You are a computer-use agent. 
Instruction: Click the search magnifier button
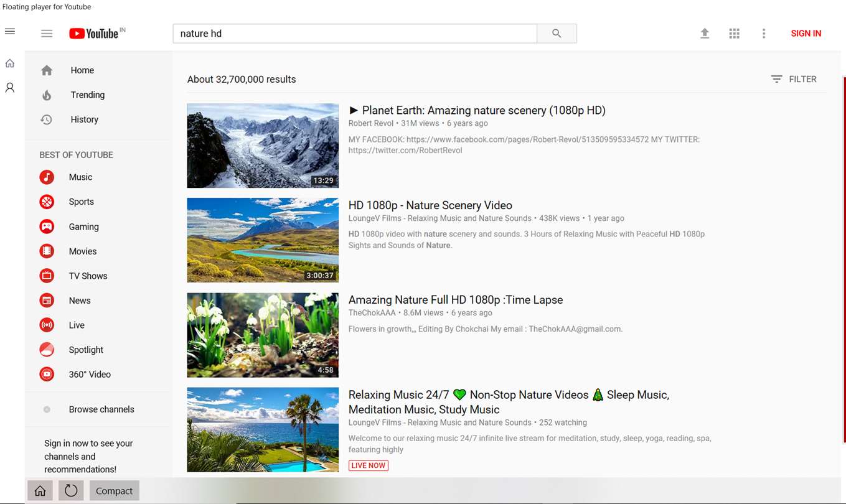tap(557, 34)
